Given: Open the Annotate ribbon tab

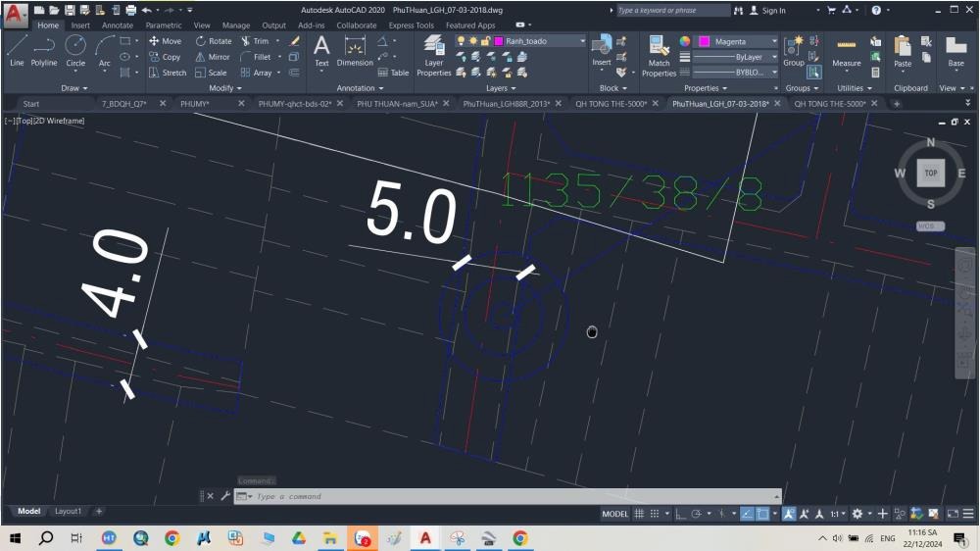Looking at the screenshot, I should pyautogui.click(x=118, y=25).
